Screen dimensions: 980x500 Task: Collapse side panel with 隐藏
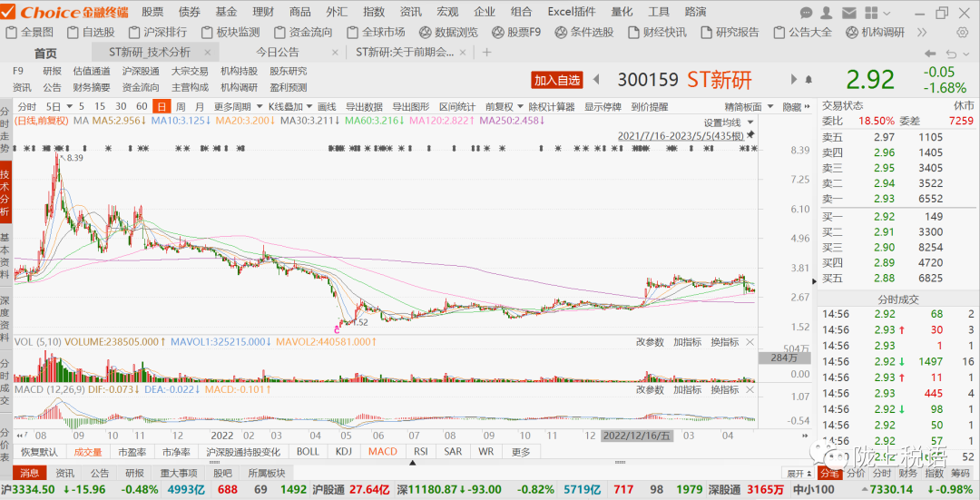pyautogui.click(x=797, y=107)
